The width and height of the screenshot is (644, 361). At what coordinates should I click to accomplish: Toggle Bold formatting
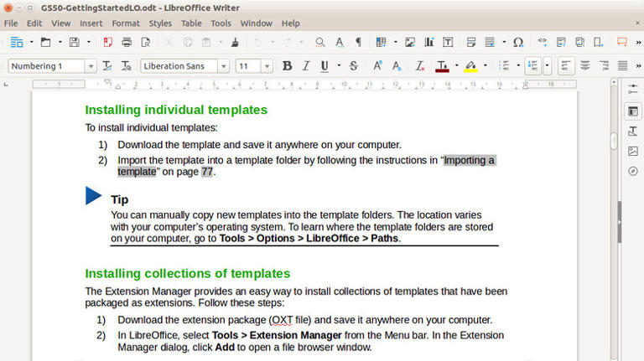click(287, 66)
